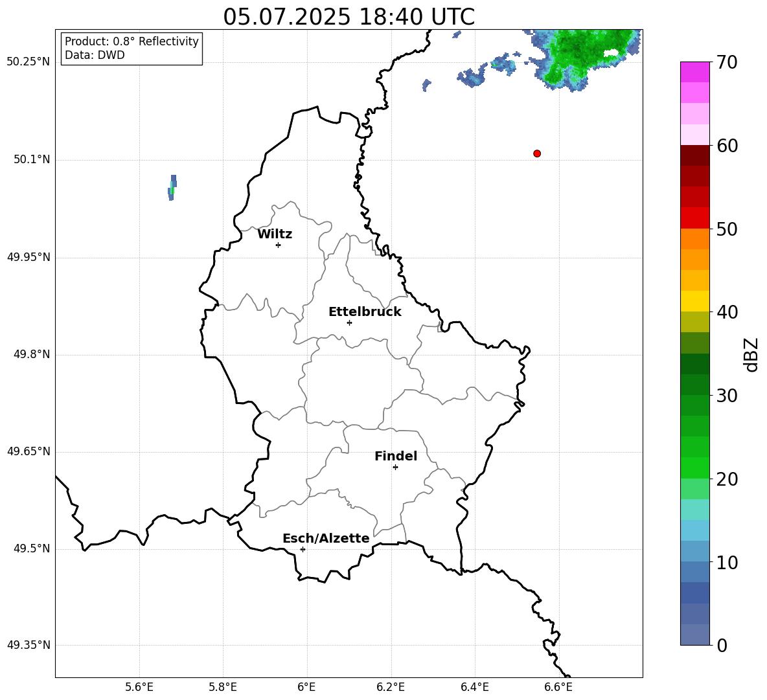The image size is (767, 700).
Task: Click the colorbar tick label 30
Action: (x=727, y=396)
